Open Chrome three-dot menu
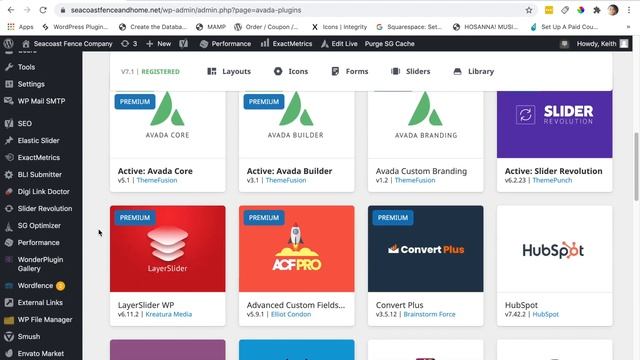640x360 pixels. (x=629, y=10)
